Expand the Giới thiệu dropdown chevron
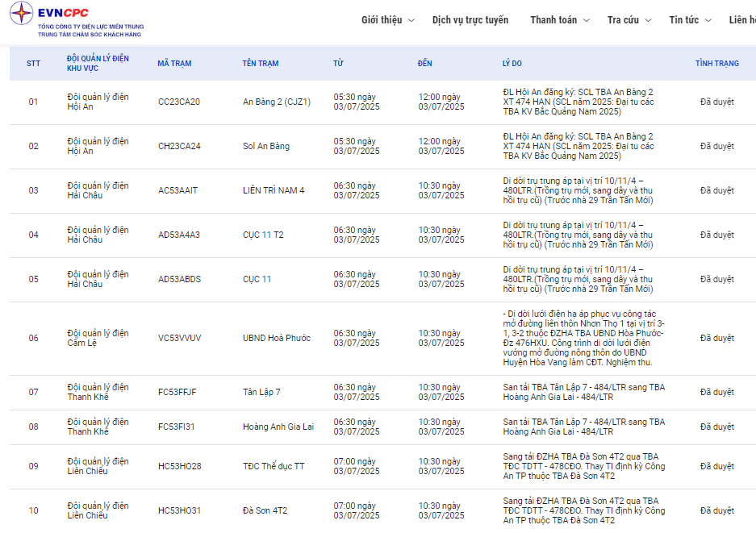 pyautogui.click(x=411, y=20)
